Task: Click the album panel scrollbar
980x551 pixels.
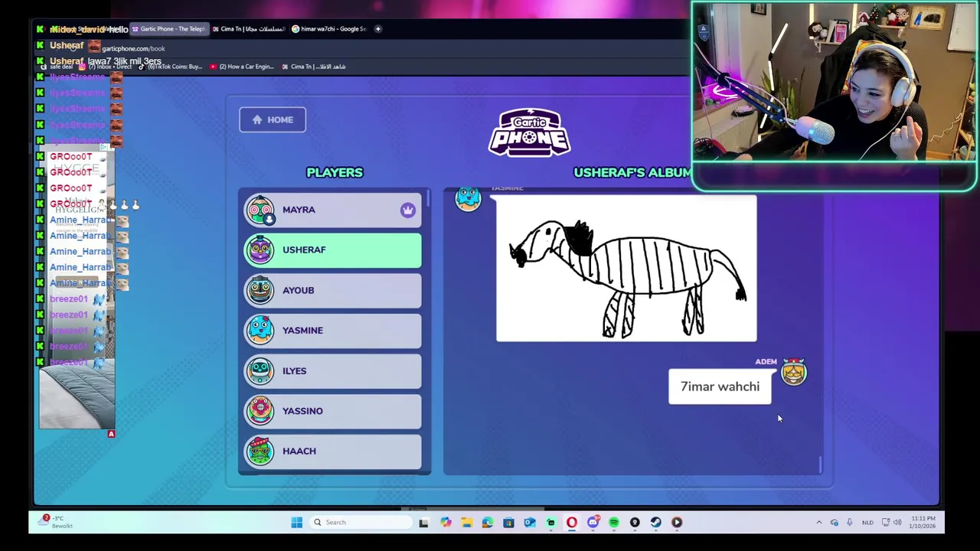Action: pos(820,465)
